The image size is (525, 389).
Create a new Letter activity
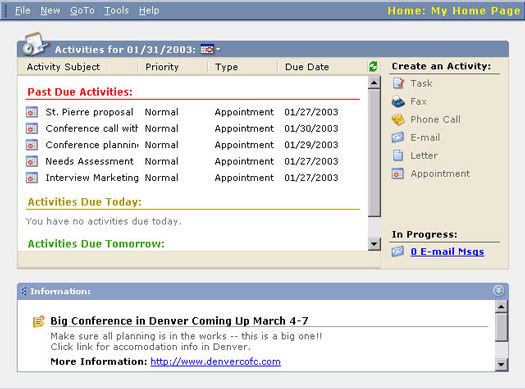(424, 155)
